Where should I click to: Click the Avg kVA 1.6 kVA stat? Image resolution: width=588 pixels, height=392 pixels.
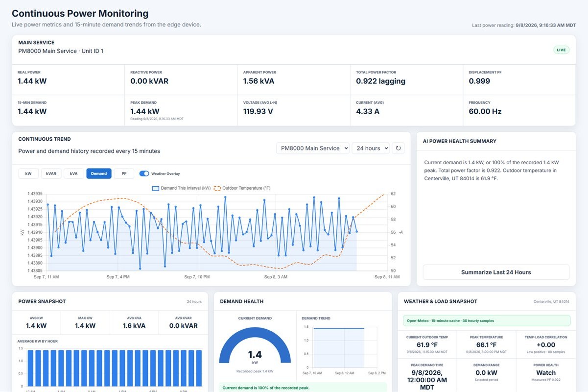[x=134, y=325]
